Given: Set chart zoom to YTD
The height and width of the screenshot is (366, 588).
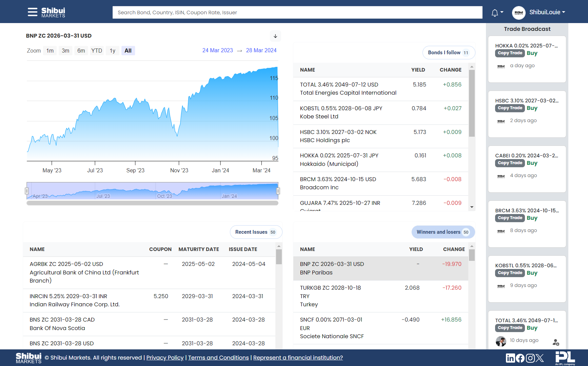Looking at the screenshot, I should coord(97,51).
